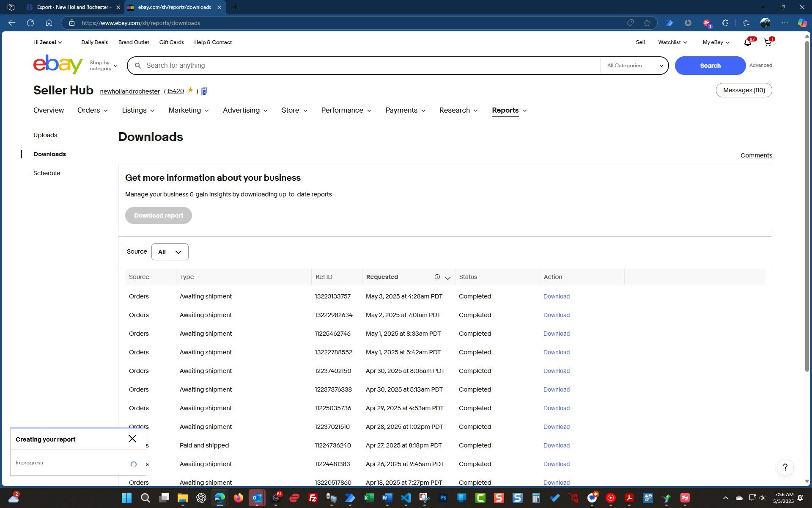Add page to browser favorites star
Screen dimensions: 812x508
pos(647,23)
